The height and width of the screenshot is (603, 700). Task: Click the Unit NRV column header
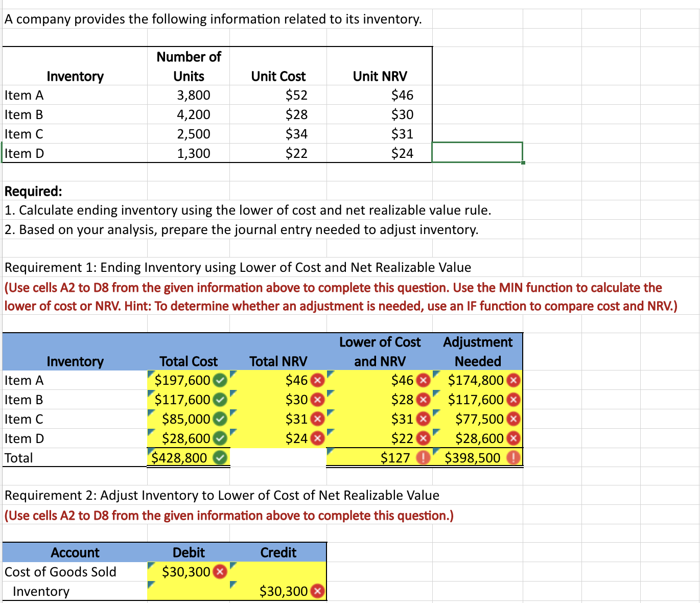coord(380,76)
